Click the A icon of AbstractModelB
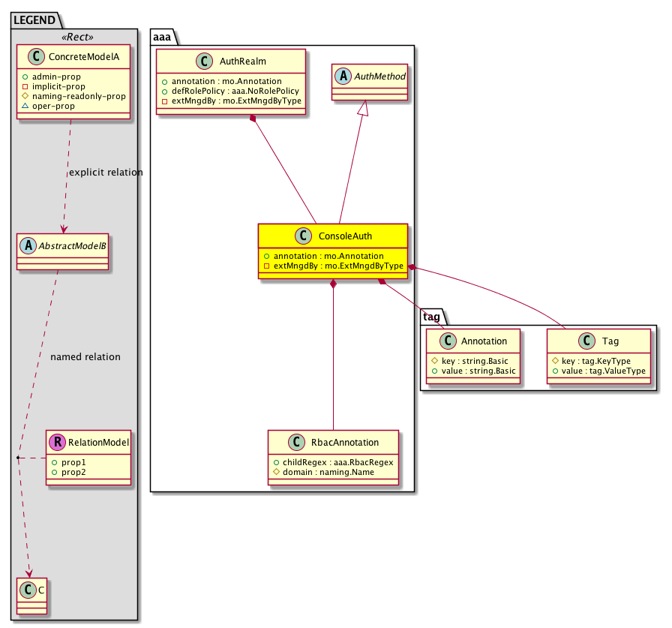Image resolution: width=672 pixels, height=628 pixels. (28, 244)
